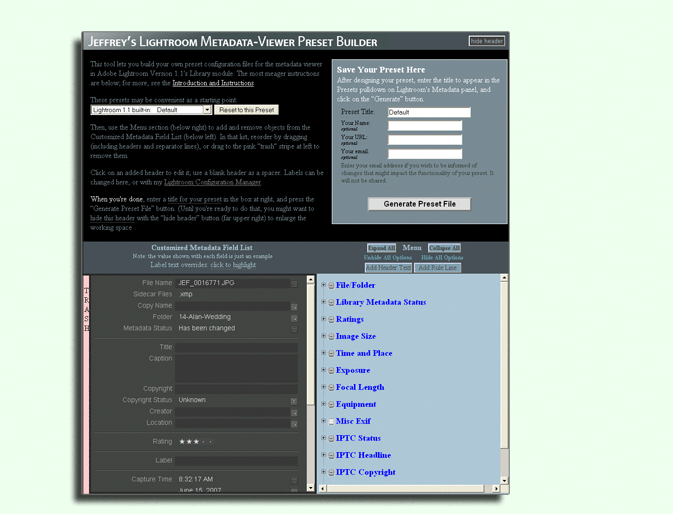Screen dimensions: 673x514
Task: Click the first star in Rating
Action: point(182,441)
